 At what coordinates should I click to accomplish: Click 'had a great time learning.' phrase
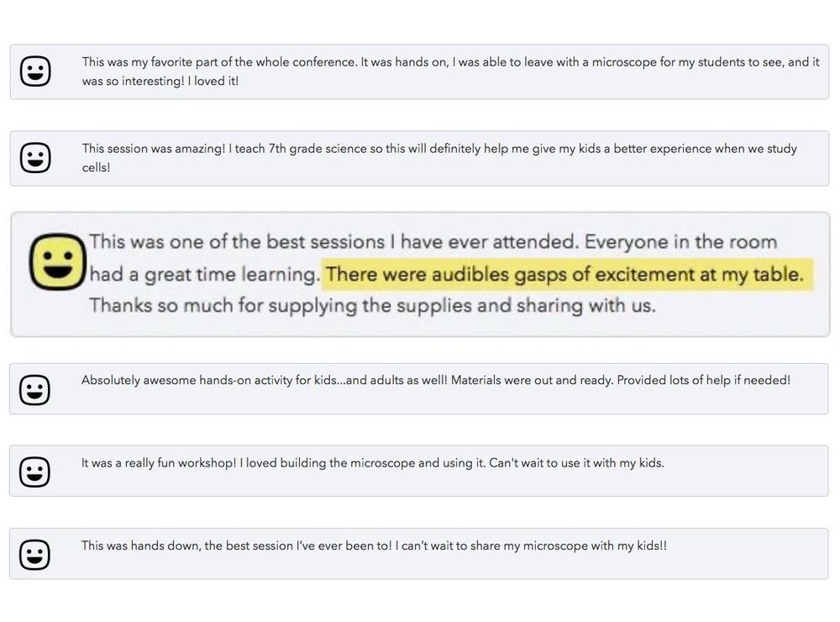coord(203,275)
